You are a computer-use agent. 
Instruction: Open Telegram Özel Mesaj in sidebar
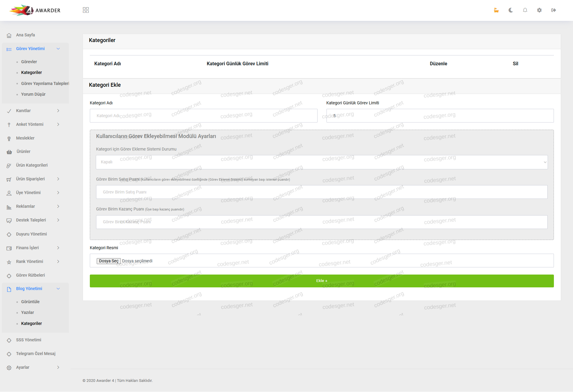coord(36,354)
